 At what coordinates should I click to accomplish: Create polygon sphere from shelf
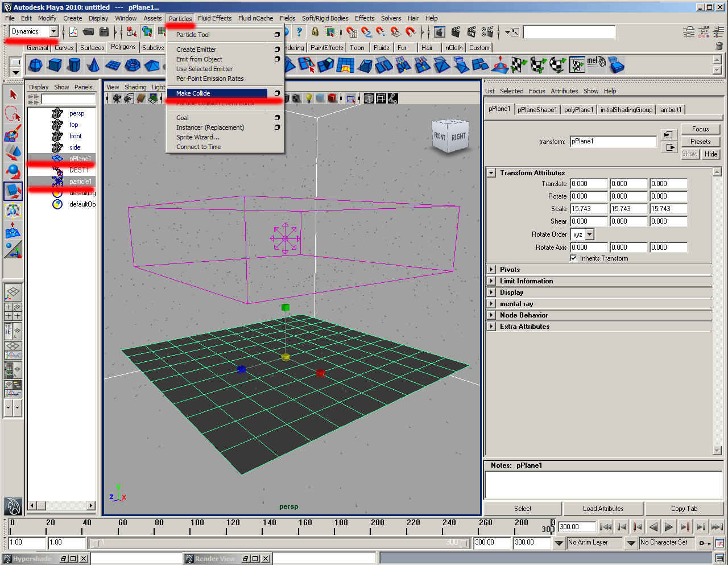[x=35, y=65]
